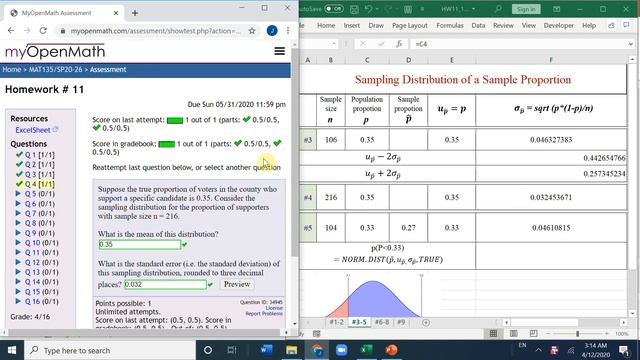The height and width of the screenshot is (360, 640).
Task: Click the standard error field containing 0.032
Action: click(165, 284)
